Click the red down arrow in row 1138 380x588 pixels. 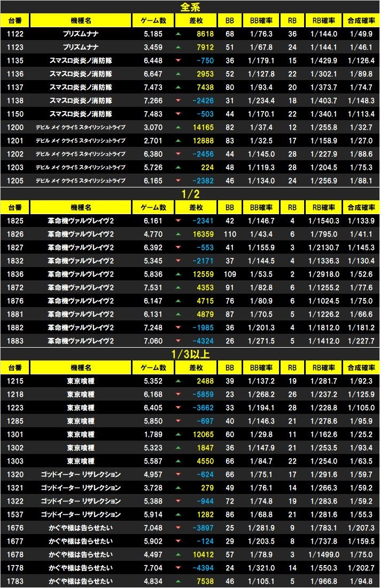(178, 100)
